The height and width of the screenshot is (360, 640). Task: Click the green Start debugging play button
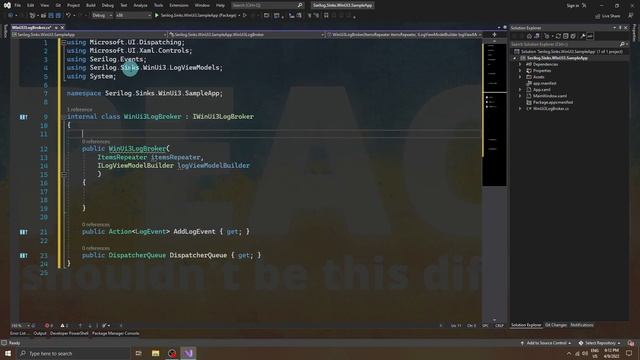click(x=157, y=16)
